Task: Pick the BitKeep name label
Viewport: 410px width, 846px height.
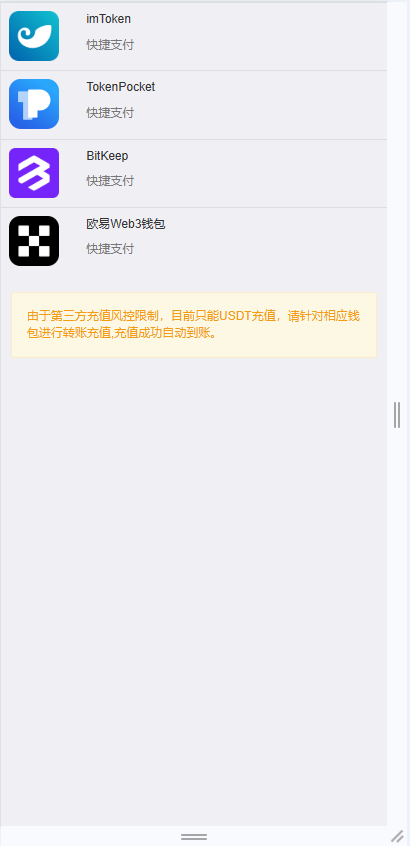Action: (x=107, y=156)
